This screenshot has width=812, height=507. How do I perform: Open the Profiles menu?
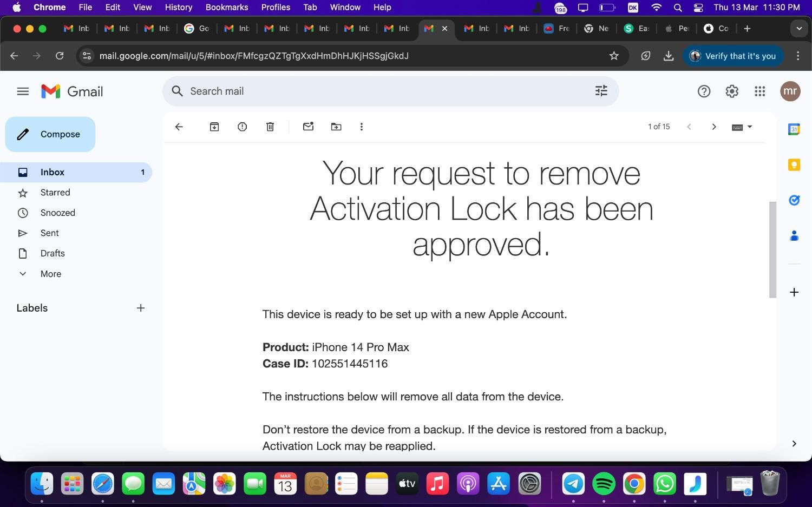pyautogui.click(x=276, y=8)
